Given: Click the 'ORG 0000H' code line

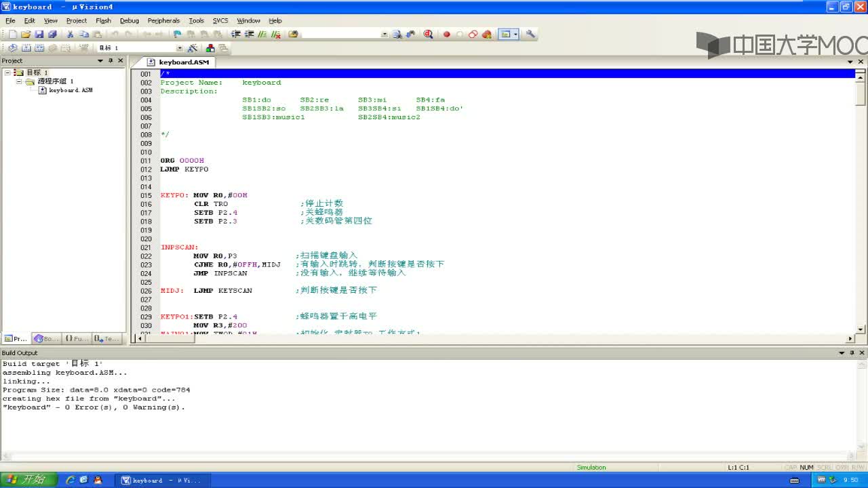Looking at the screenshot, I should (182, 161).
